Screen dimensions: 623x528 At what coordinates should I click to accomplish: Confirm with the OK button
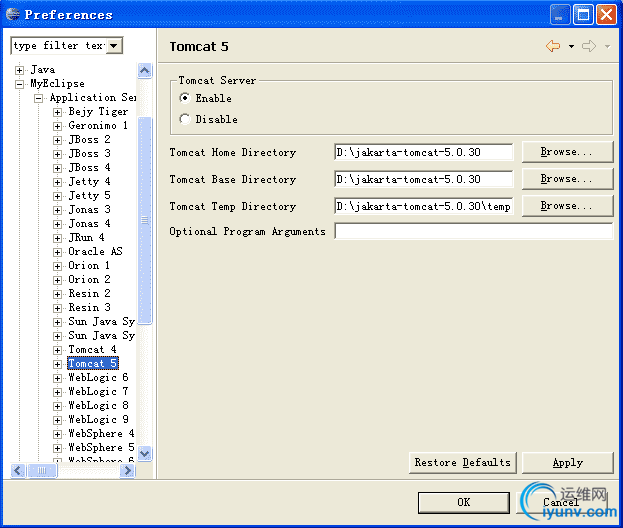click(x=464, y=503)
